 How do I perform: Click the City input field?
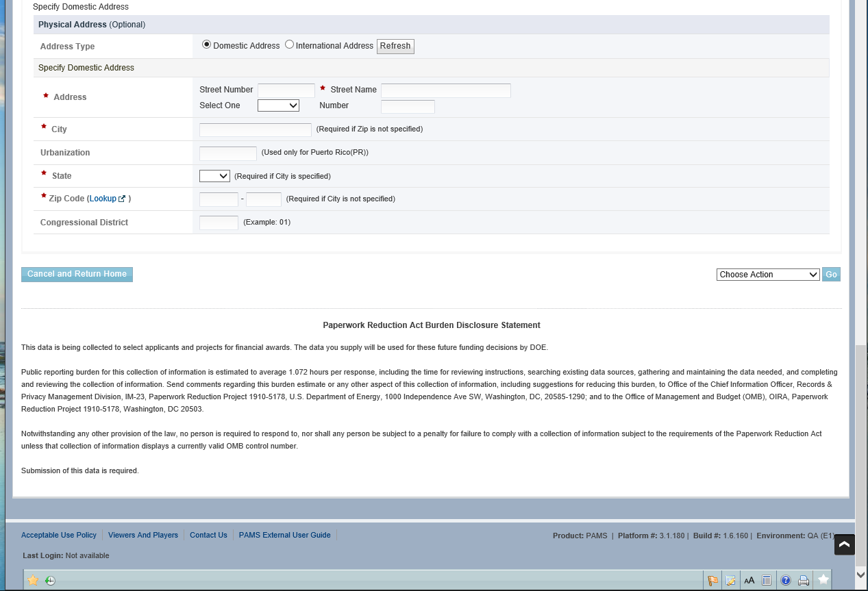[256, 129]
